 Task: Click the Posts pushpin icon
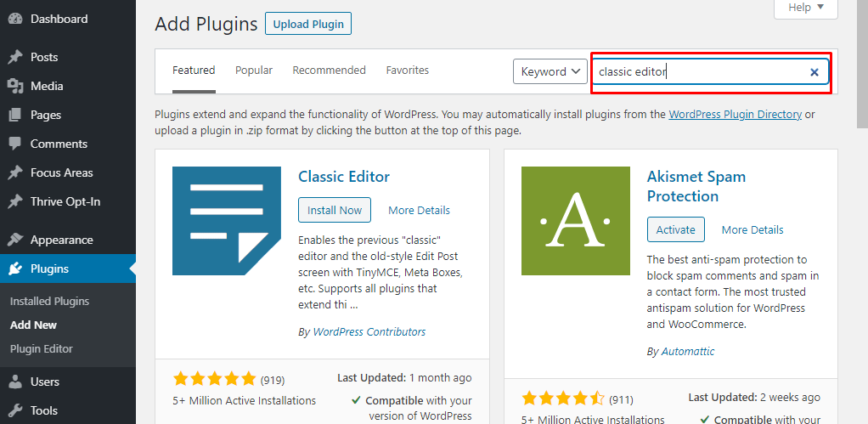tap(15, 57)
